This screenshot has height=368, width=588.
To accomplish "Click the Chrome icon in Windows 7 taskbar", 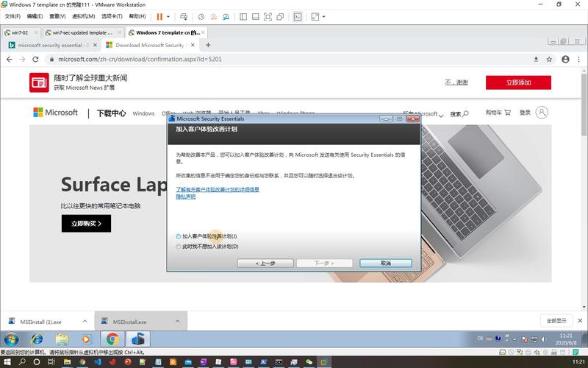I will (x=112, y=339).
